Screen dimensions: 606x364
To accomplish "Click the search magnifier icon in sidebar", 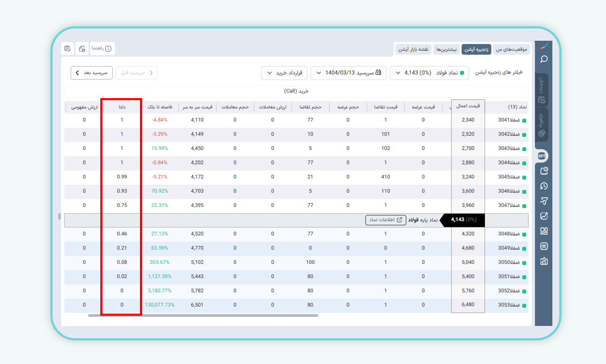I will pos(544,60).
